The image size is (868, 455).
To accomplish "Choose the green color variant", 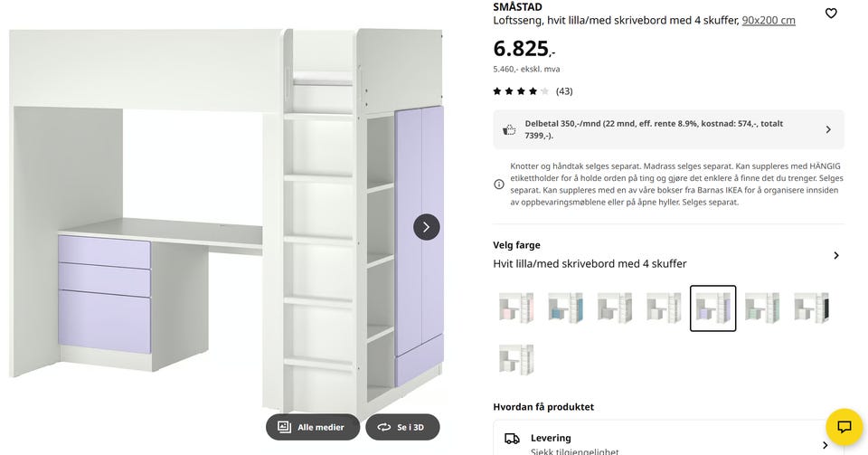I will pyautogui.click(x=761, y=308).
